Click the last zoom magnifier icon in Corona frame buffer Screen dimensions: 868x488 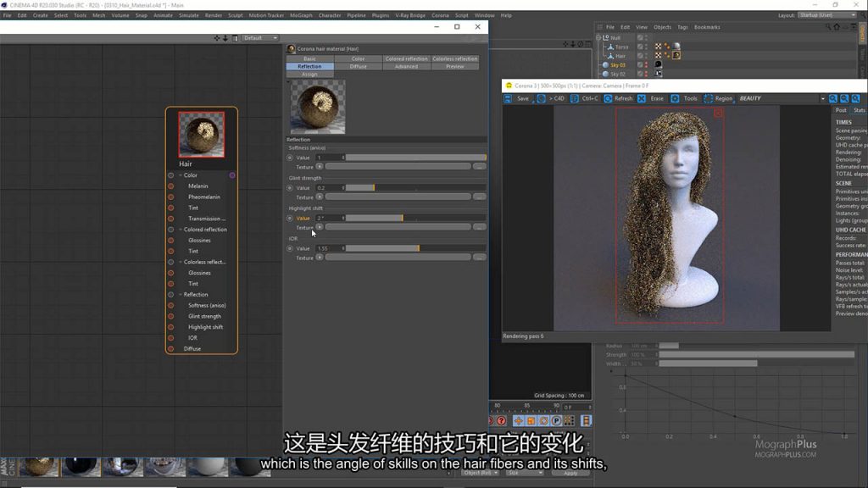pos(856,98)
